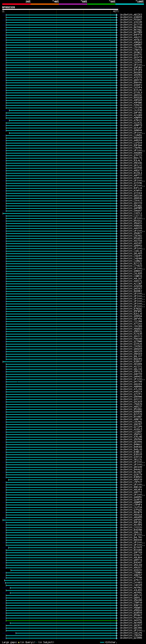Open hit UniRef100_B6TD86
Viewport: 146px width, 644px height.
pyautogui.click(x=131, y=27)
